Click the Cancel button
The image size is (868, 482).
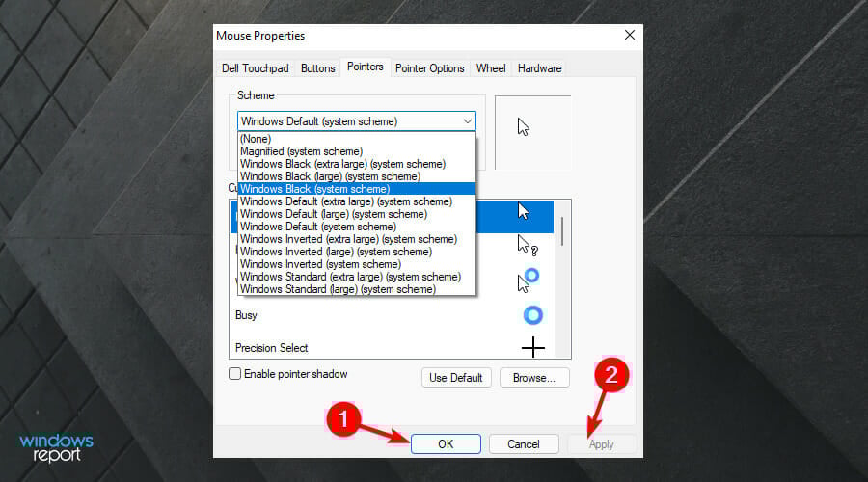click(524, 443)
